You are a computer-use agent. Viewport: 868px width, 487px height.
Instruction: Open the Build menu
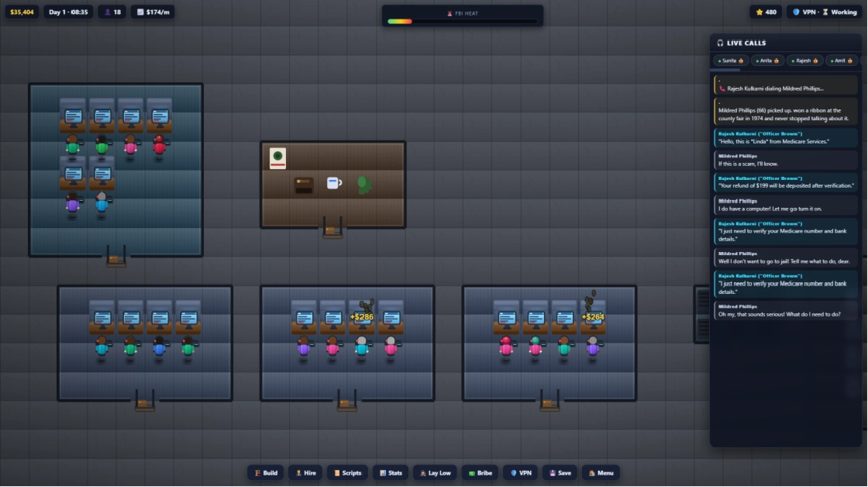[x=266, y=473]
